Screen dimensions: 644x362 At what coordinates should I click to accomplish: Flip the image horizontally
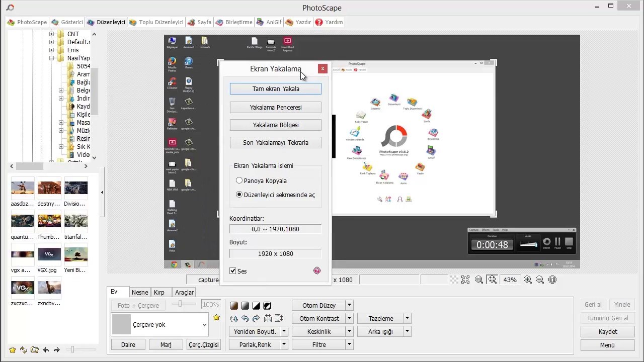tap(268, 318)
